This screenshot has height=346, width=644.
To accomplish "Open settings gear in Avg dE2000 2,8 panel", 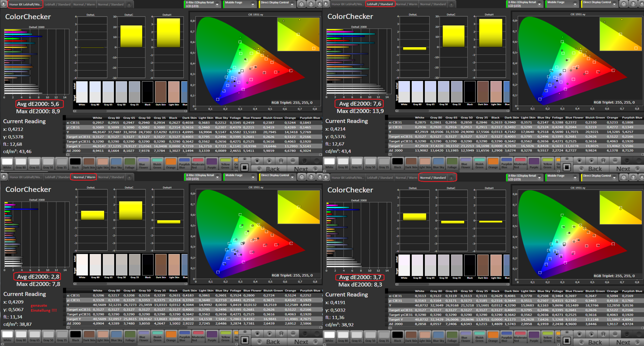I will point(302,177).
